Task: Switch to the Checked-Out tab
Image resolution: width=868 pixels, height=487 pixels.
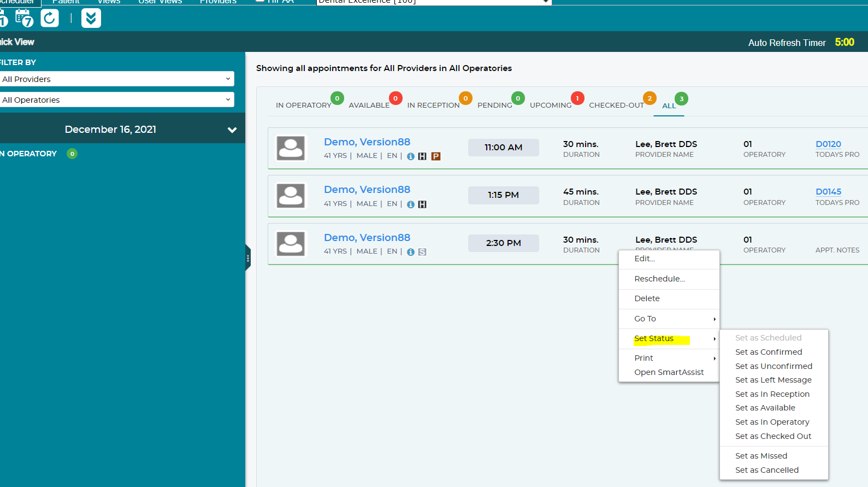Action: (x=616, y=105)
